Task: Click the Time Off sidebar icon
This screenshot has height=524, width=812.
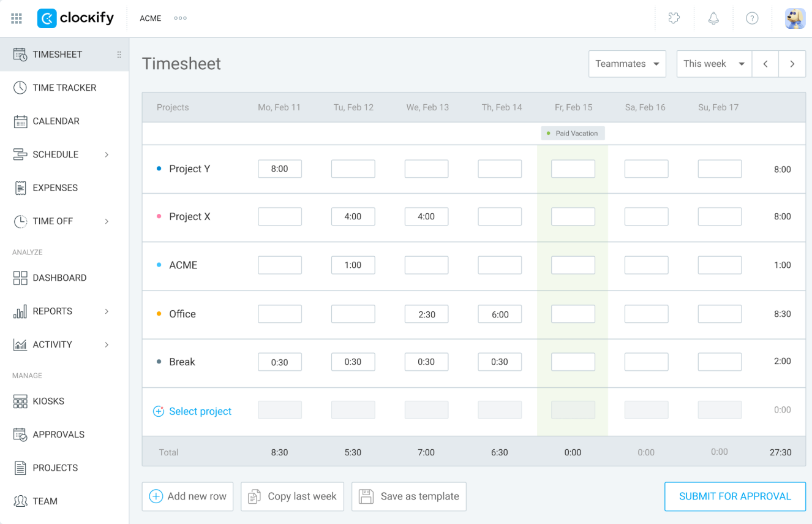Action: tap(20, 221)
